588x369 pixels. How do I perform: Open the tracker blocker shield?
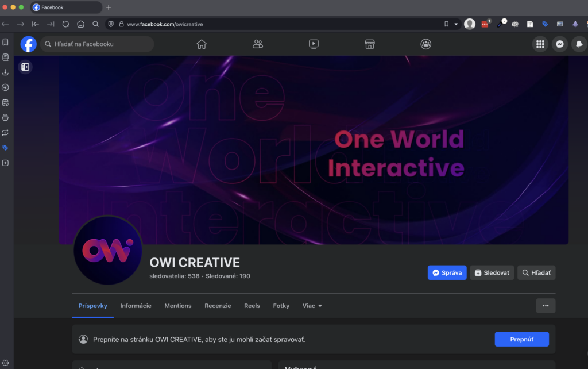point(111,24)
